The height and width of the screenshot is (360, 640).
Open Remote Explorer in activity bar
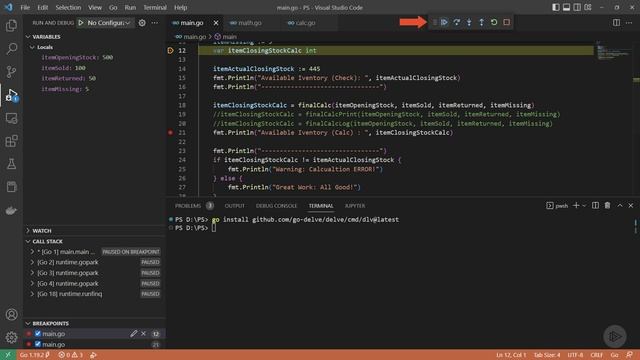pyautogui.click(x=11, y=118)
